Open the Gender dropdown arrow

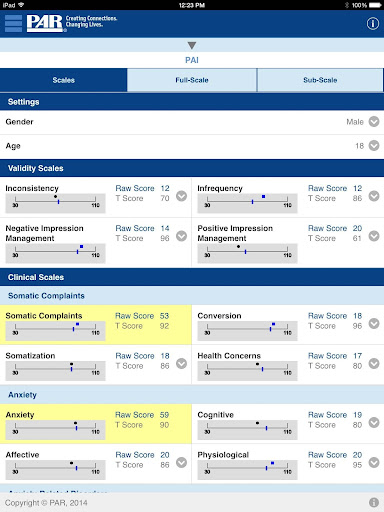(x=374, y=122)
